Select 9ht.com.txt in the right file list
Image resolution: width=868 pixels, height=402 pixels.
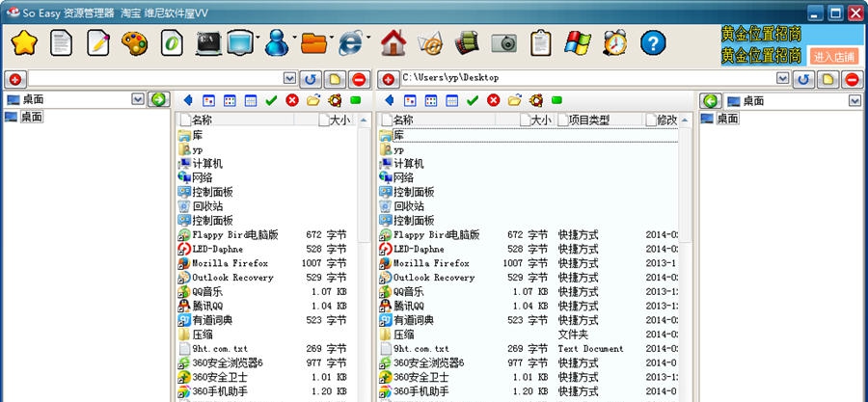(x=421, y=349)
